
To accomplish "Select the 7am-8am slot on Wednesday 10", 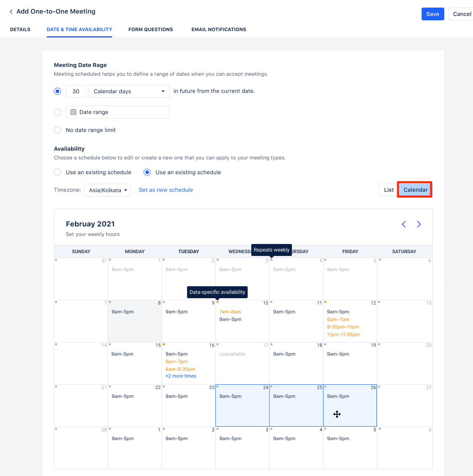I will pos(230,312).
